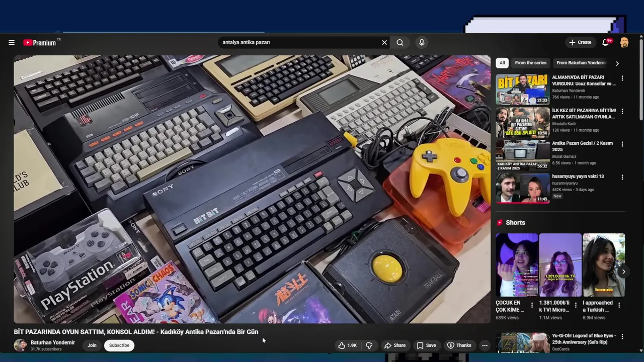
Task: Open Murat Gamsız channel name
Action: tap(565, 157)
